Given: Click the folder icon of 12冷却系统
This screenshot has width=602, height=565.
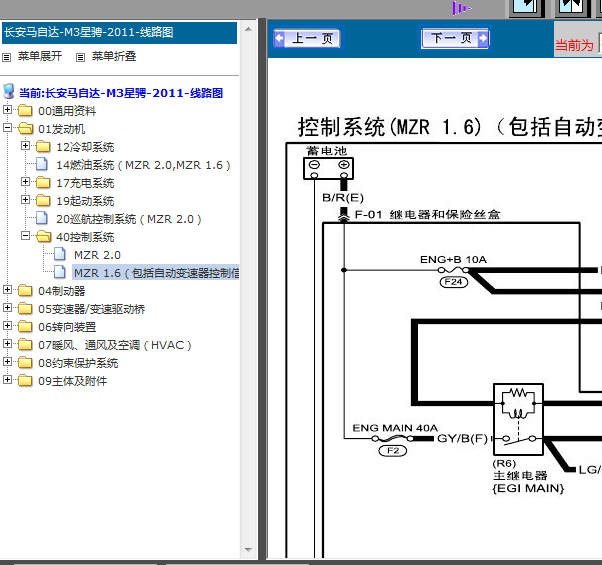Looking at the screenshot, I should (43, 147).
